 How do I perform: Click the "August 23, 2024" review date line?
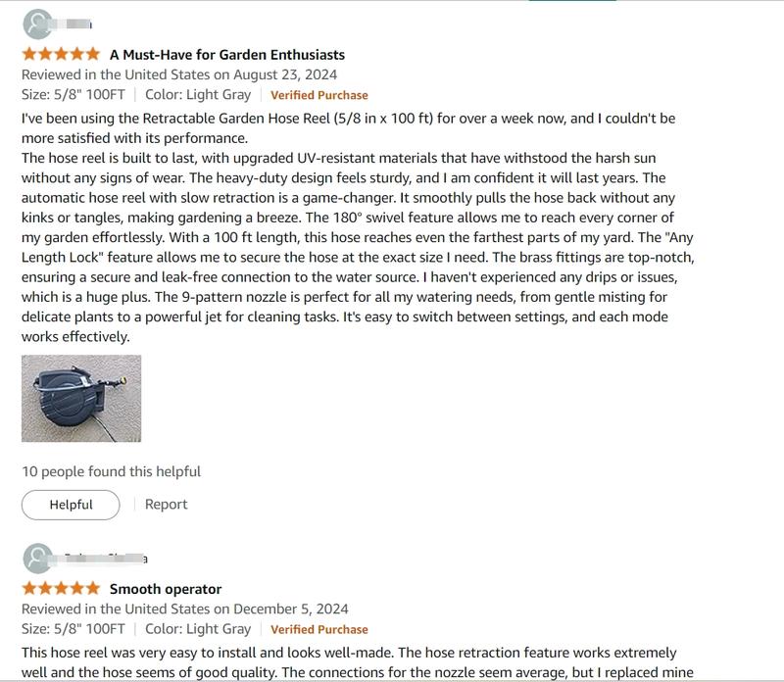[x=178, y=74]
